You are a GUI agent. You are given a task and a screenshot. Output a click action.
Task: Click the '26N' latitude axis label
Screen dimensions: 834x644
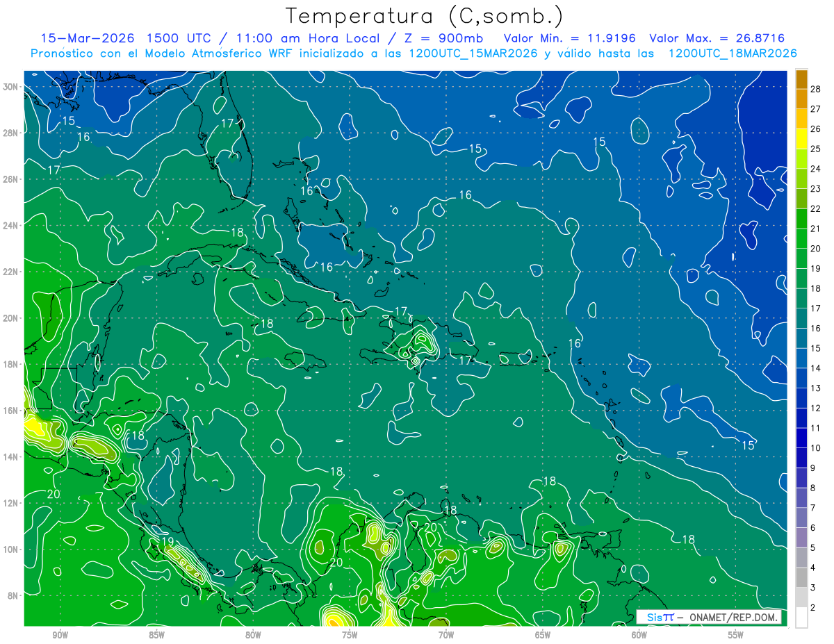click(x=10, y=179)
